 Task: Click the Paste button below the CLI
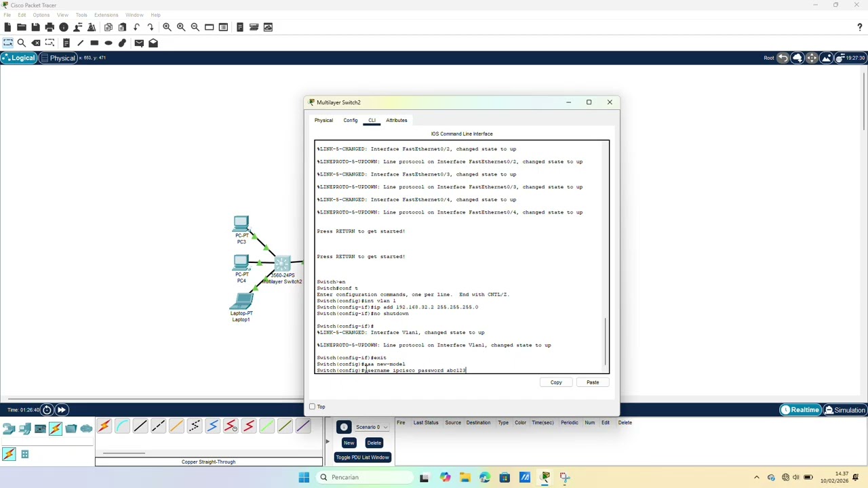pyautogui.click(x=593, y=382)
